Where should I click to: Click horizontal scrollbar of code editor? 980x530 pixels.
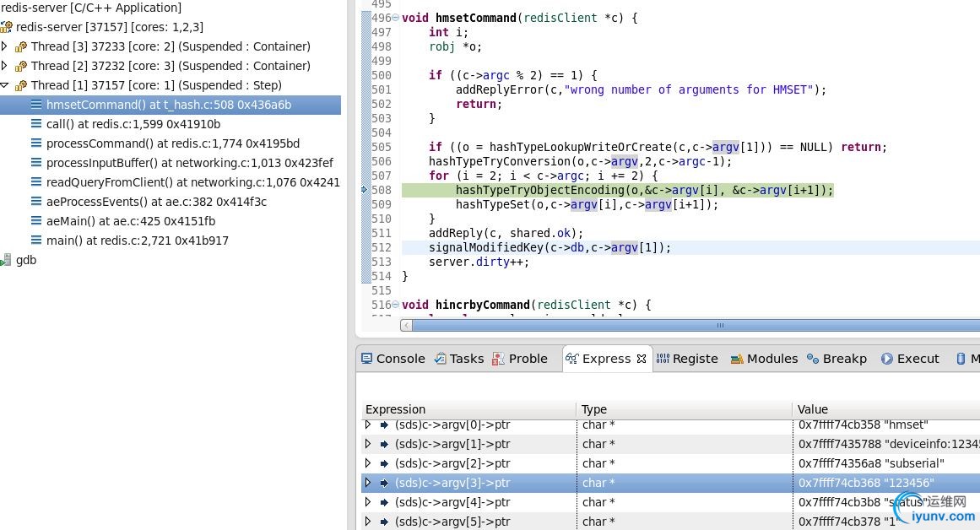click(x=696, y=325)
